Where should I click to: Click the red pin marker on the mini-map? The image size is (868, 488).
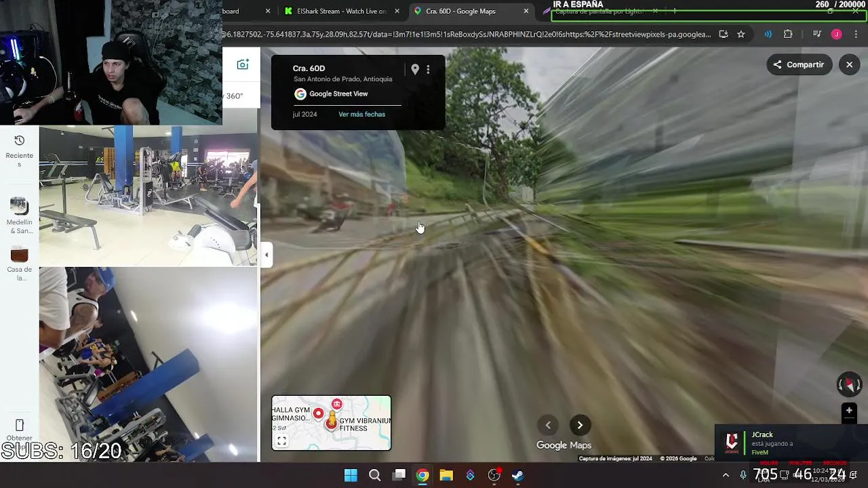pos(318,413)
